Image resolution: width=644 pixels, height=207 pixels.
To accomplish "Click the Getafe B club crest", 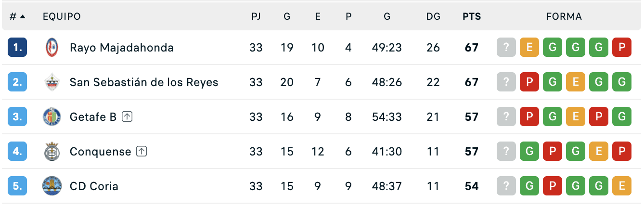I will coord(51,117).
